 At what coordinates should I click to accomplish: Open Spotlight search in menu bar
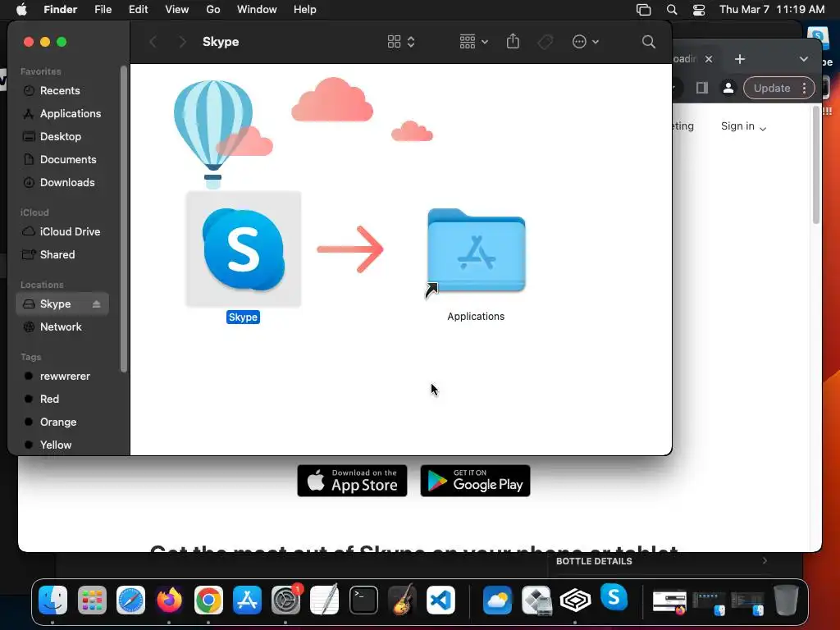pyautogui.click(x=671, y=10)
